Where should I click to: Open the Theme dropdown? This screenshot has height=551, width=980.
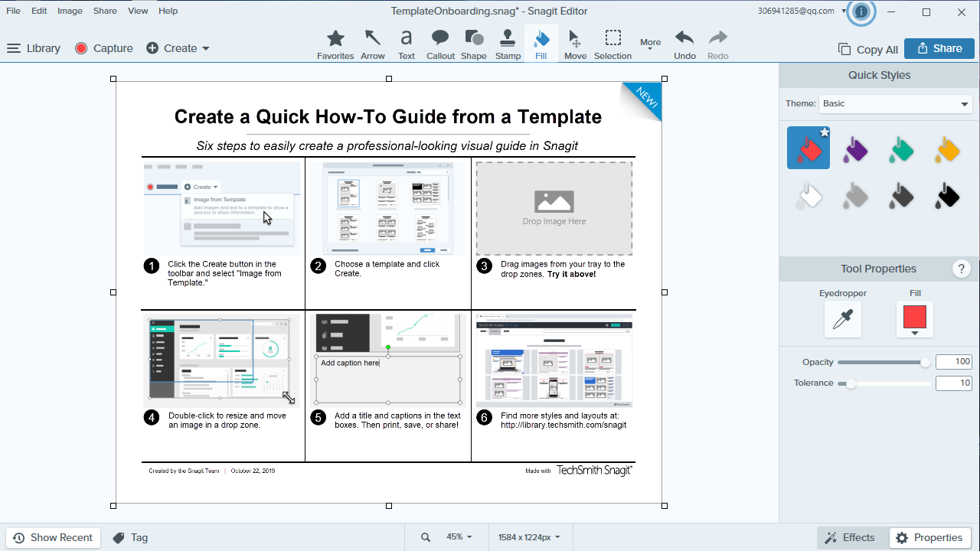pyautogui.click(x=895, y=104)
